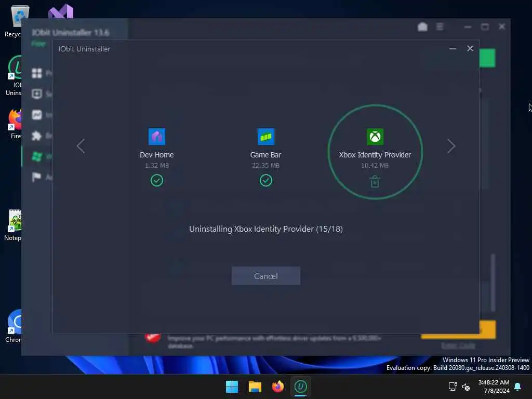Click the scrollbar in the main window

pos(493,283)
